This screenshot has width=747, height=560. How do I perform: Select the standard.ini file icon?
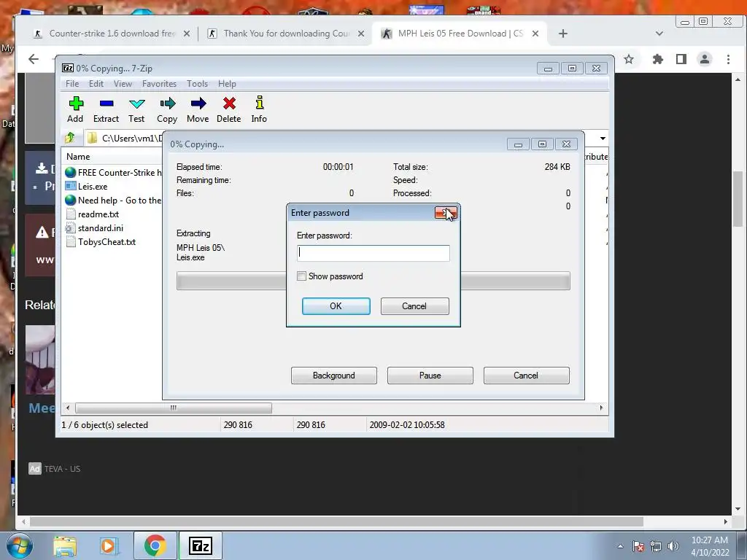coord(71,228)
